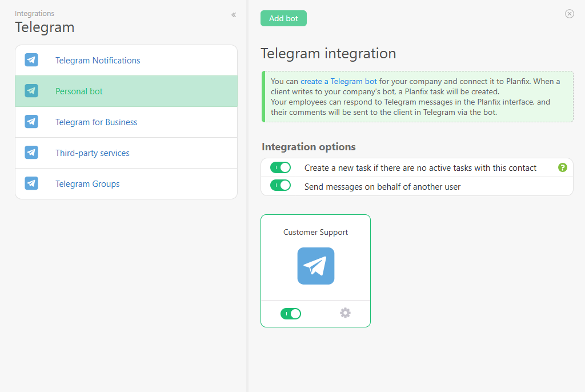585x392 pixels.
Task: Close the Telegram integration panel
Action: coord(570,14)
